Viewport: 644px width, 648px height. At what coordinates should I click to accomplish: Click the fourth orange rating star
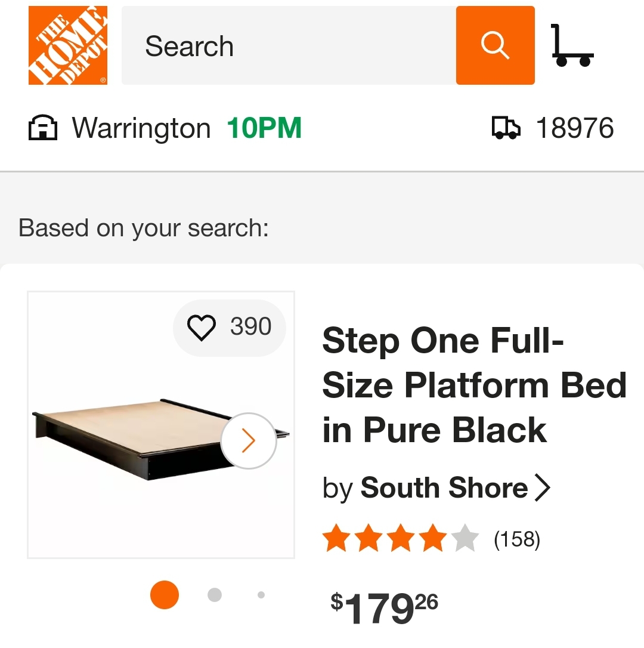pos(433,539)
